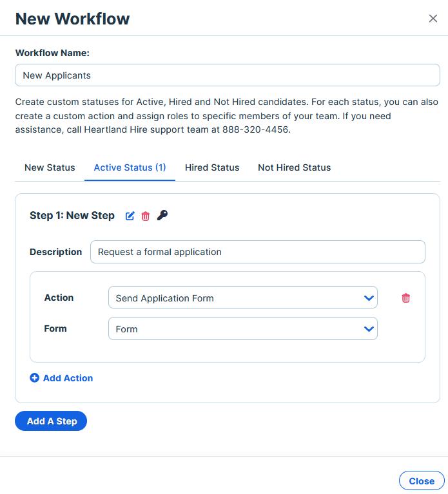Open the Form selection combo box
Screen dimensions: 448x494
click(243, 328)
